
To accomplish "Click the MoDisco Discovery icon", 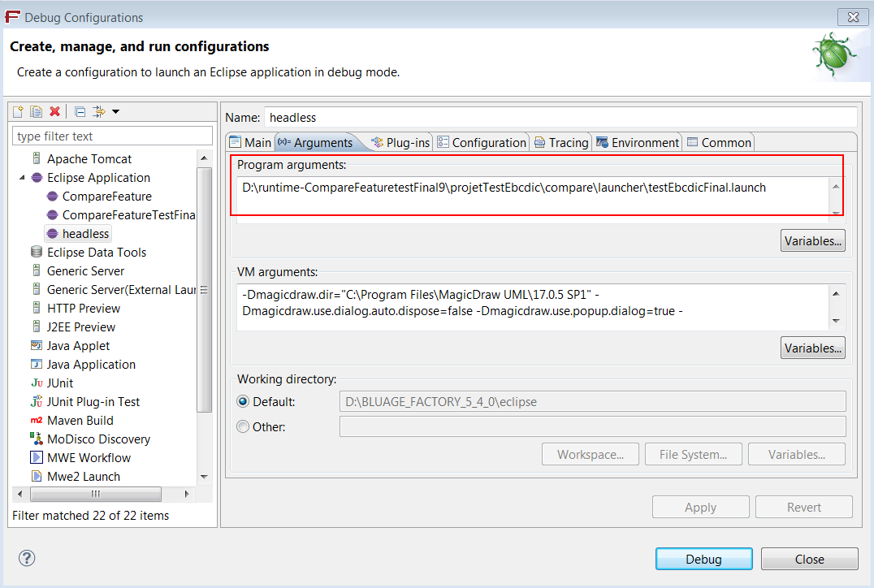I will (37, 439).
